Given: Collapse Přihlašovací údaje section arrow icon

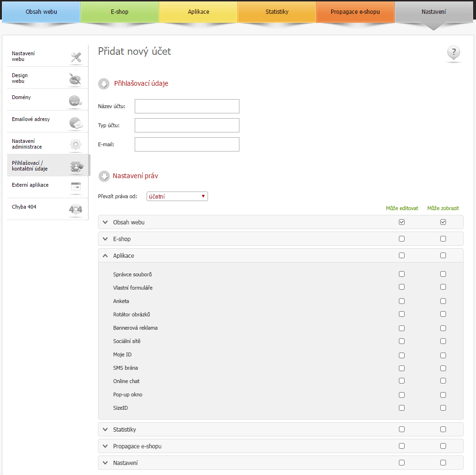Looking at the screenshot, I should [x=104, y=84].
